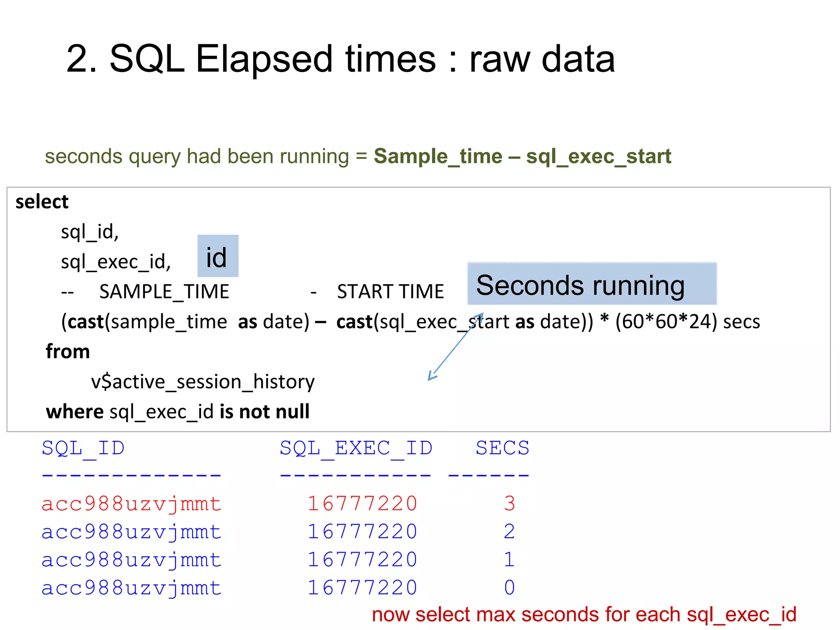Click the 'sql_exec_id,' line in the query
The height and width of the screenshot is (630, 840).
tap(116, 262)
